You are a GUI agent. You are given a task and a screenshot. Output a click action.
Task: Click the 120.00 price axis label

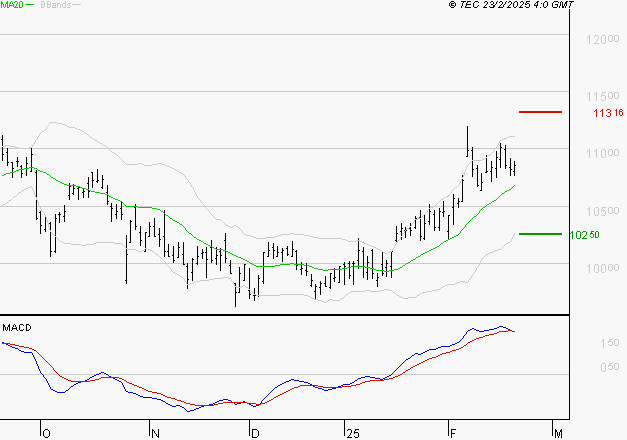(x=603, y=39)
